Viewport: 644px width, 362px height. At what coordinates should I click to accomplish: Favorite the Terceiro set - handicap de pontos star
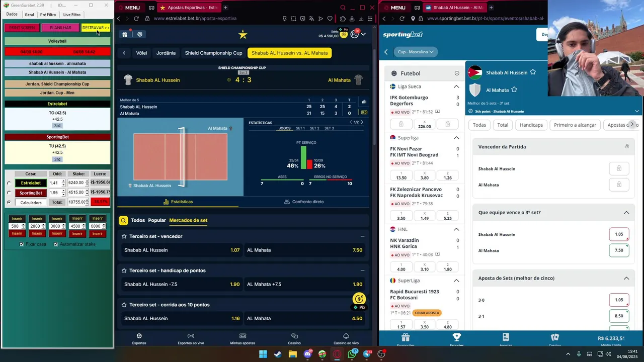[x=124, y=270]
